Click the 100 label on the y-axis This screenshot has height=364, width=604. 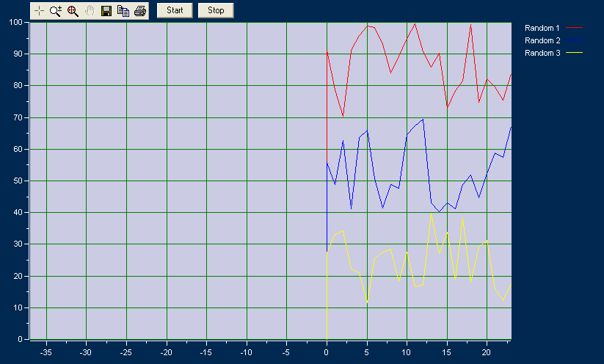pyautogui.click(x=16, y=22)
